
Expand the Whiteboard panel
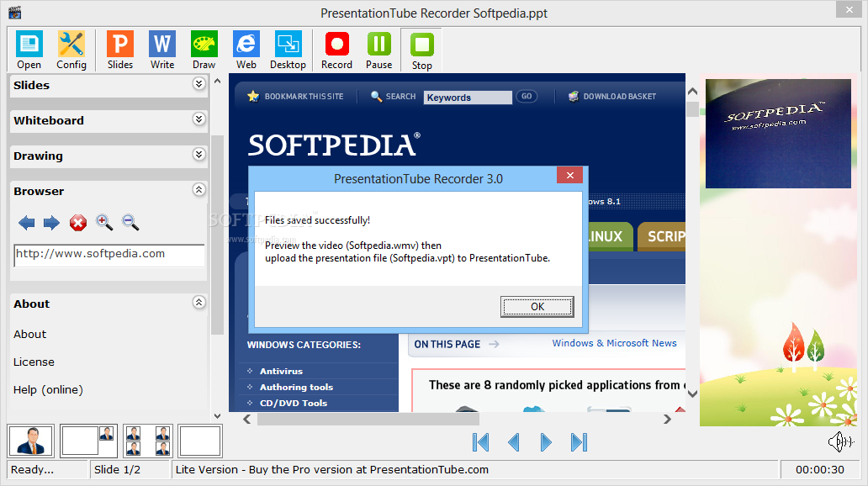click(x=198, y=119)
